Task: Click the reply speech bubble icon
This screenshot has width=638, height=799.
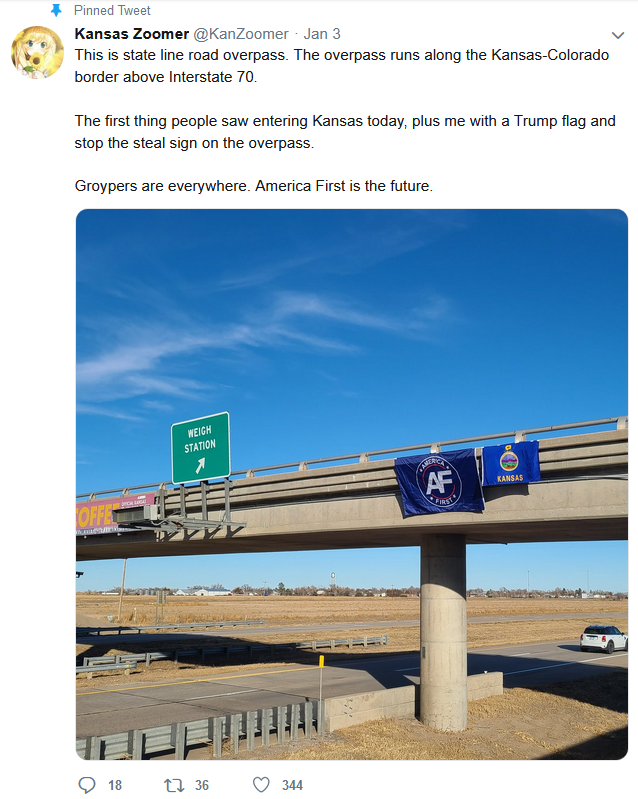Action: [87, 785]
